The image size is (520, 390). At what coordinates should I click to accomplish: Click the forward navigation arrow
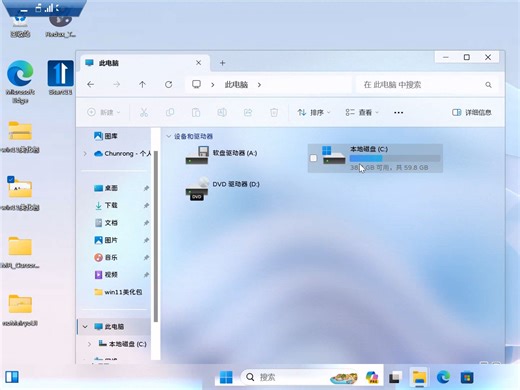(x=116, y=85)
